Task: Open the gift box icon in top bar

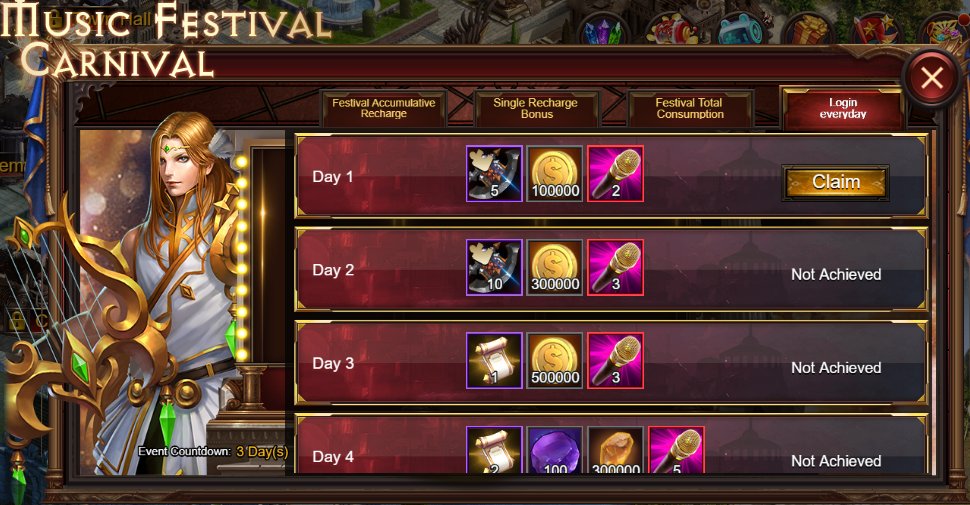Action: pyautogui.click(x=808, y=28)
